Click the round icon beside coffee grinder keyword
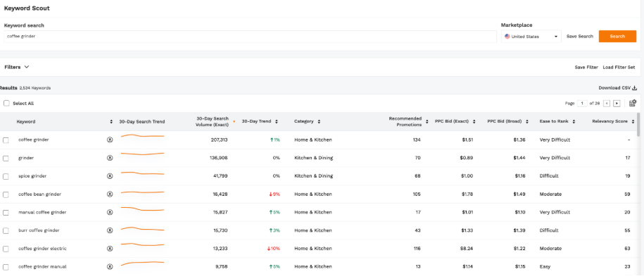644x279 pixels. coord(110,139)
